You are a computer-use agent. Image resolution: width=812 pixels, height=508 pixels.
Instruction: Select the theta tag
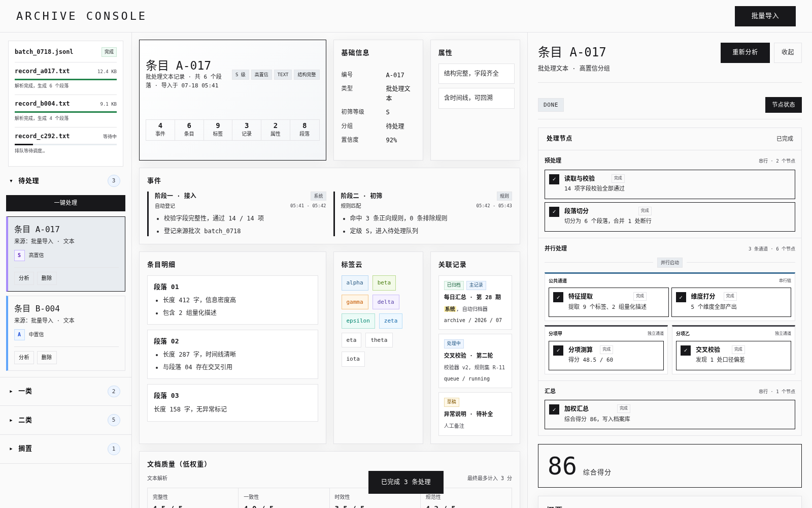pos(379,340)
